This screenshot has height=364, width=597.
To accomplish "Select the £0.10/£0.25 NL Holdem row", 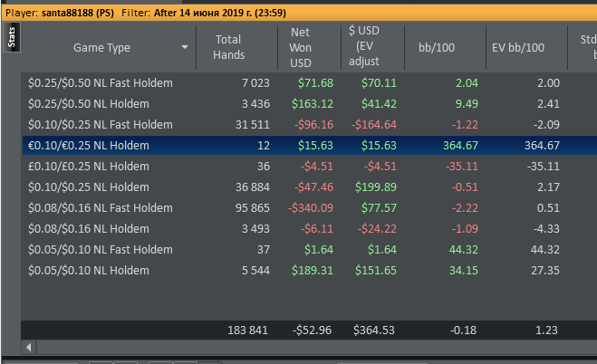I will pyautogui.click(x=309, y=167).
